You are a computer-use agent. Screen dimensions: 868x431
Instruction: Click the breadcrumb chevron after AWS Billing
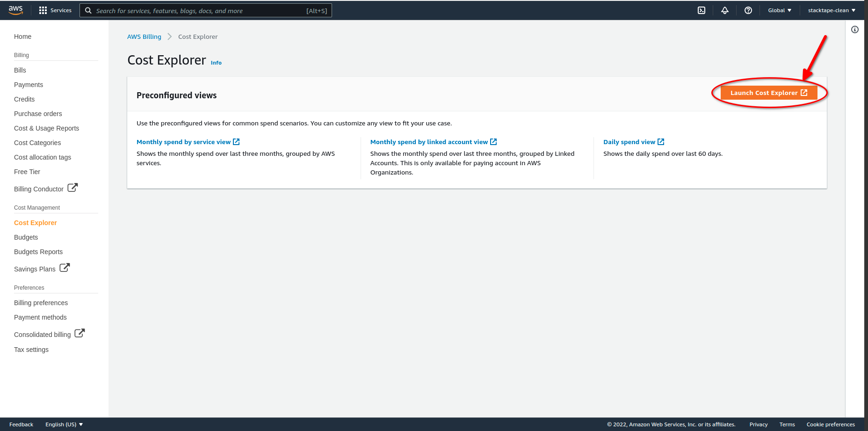click(x=170, y=37)
